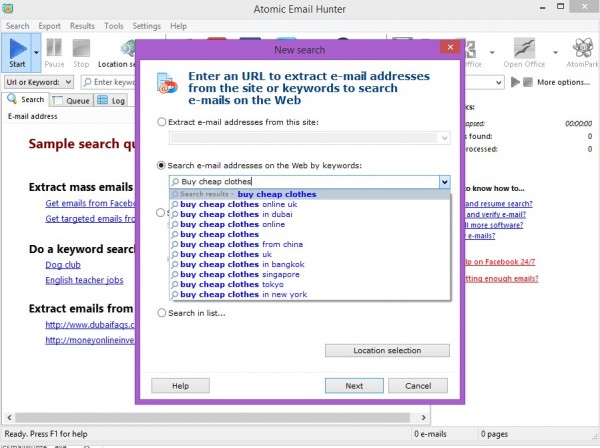The height and width of the screenshot is (448, 600).
Task: Click the Start play icon
Action: (x=17, y=48)
